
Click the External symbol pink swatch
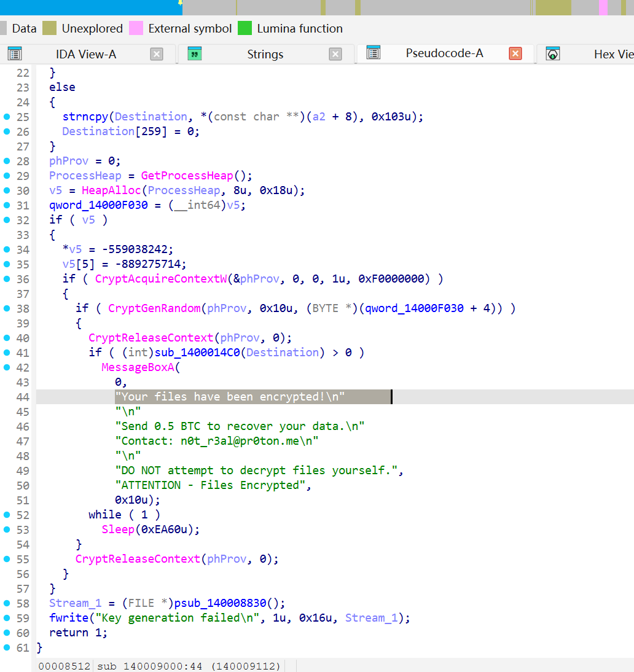(x=136, y=28)
